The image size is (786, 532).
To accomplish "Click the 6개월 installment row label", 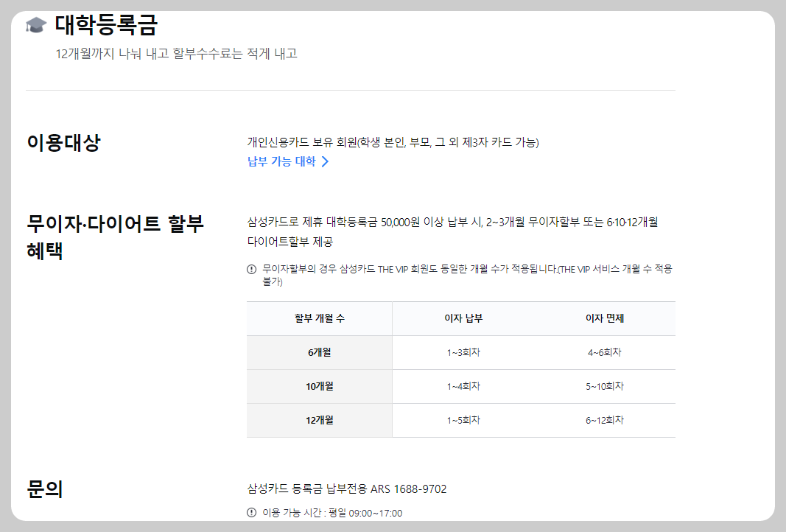I will click(x=318, y=352).
